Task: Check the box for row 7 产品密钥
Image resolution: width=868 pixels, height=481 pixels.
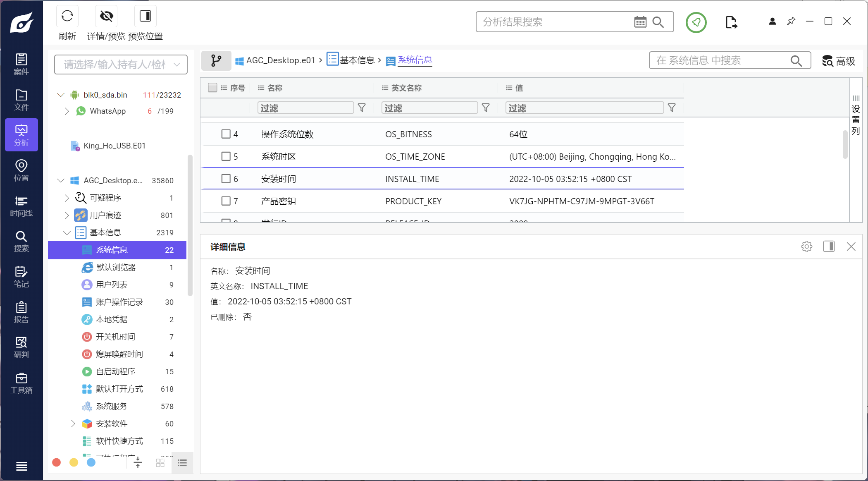Action: coord(226,201)
